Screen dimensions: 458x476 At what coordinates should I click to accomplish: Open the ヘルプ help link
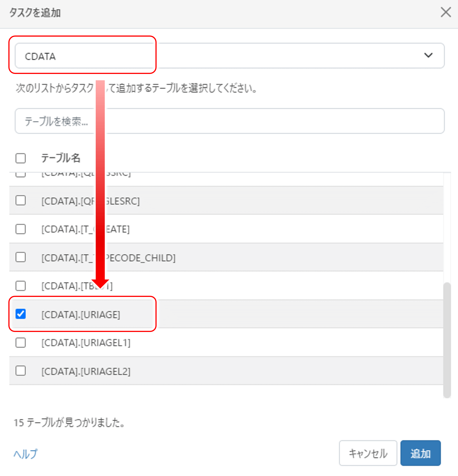[x=26, y=454]
